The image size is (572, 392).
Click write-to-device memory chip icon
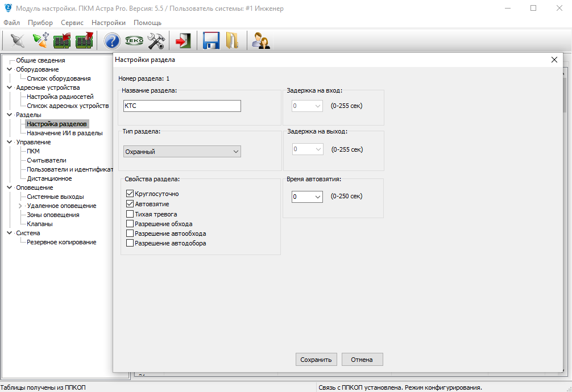point(84,40)
